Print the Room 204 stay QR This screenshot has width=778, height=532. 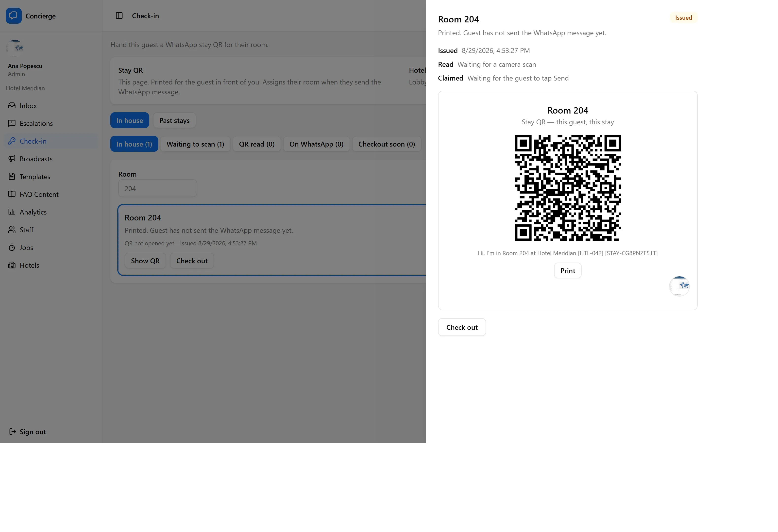[568, 270]
